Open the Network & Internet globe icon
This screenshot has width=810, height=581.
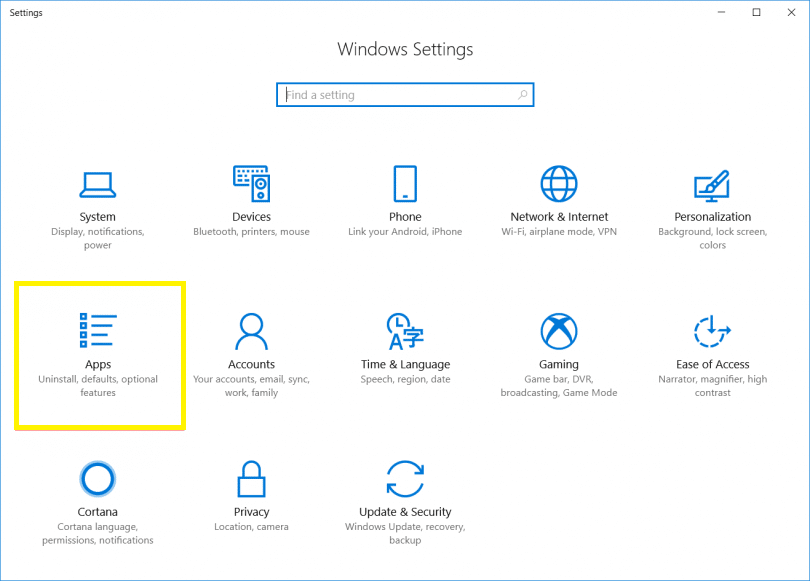pyautogui.click(x=559, y=183)
